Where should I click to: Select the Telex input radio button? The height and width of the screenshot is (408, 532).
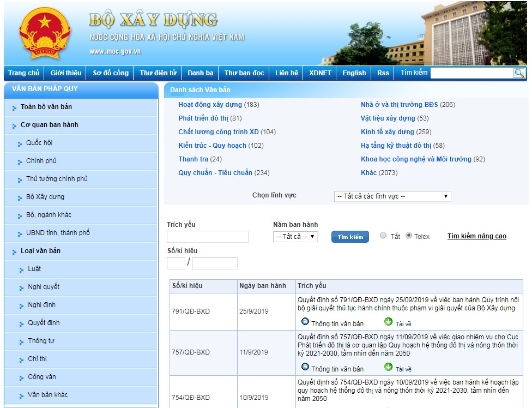pyautogui.click(x=409, y=236)
